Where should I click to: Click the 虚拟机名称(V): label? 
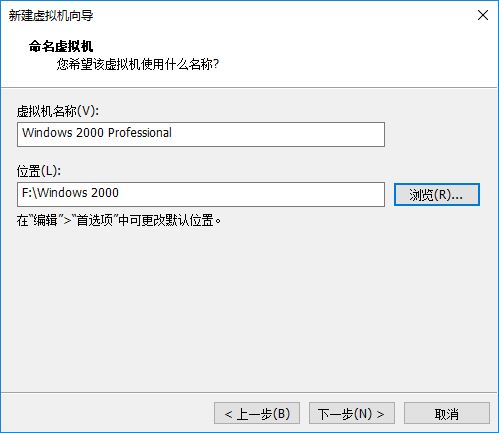(58, 111)
